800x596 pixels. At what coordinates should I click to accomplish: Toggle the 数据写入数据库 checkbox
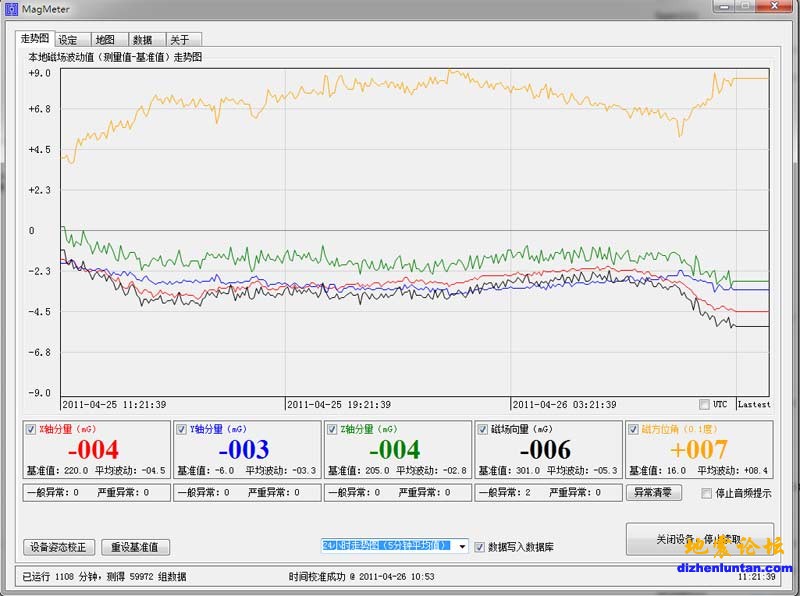click(480, 547)
